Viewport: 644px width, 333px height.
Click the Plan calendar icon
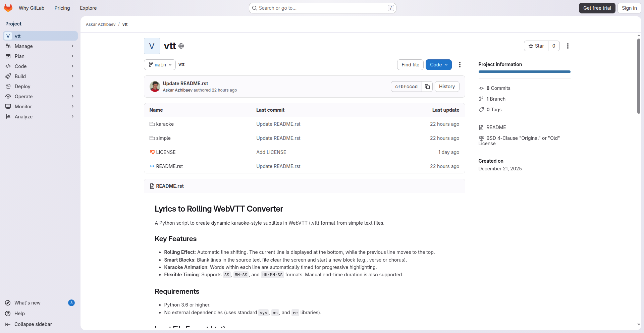point(8,56)
